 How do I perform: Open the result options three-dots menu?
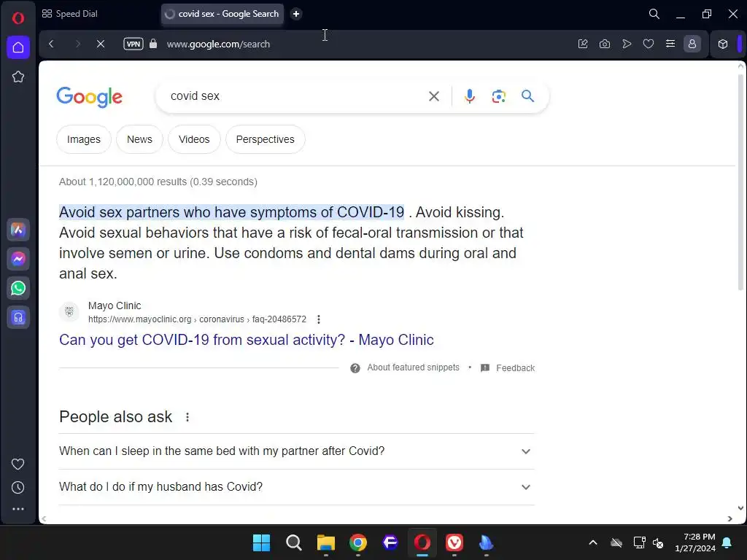click(x=319, y=319)
